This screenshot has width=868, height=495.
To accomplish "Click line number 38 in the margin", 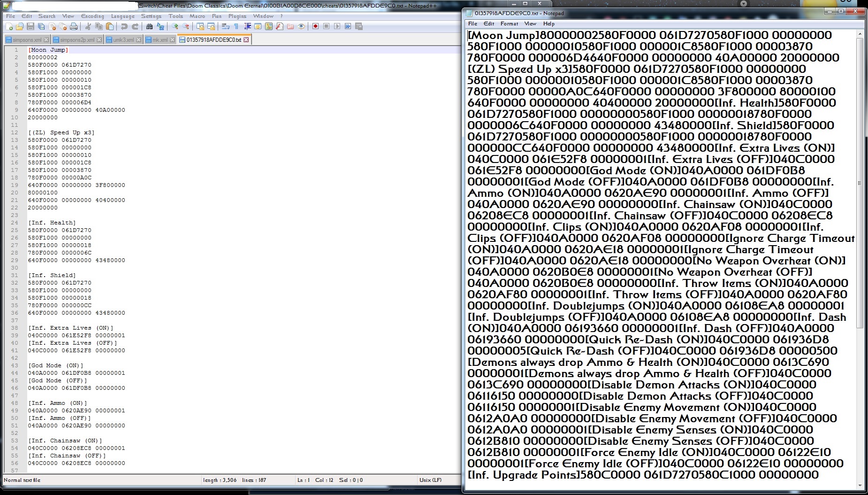I will (x=15, y=328).
